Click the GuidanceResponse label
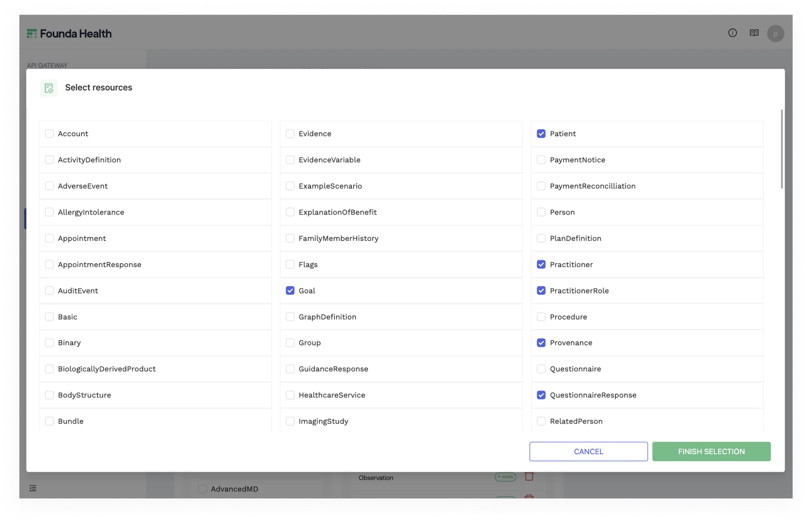Image resolution: width=812 pixels, height=523 pixels. coord(333,368)
